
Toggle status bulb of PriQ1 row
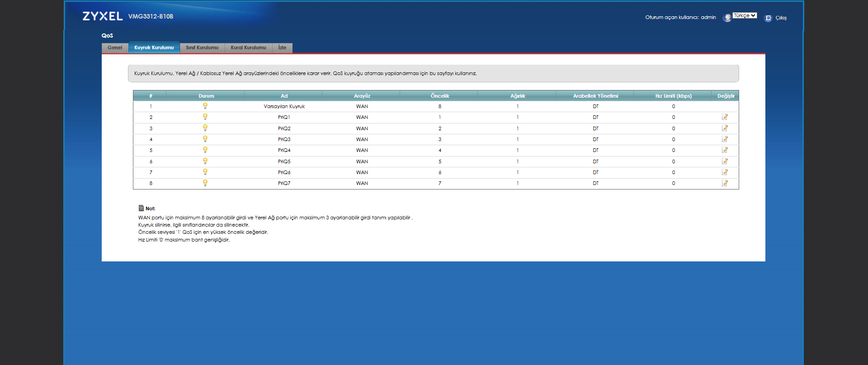[205, 117]
